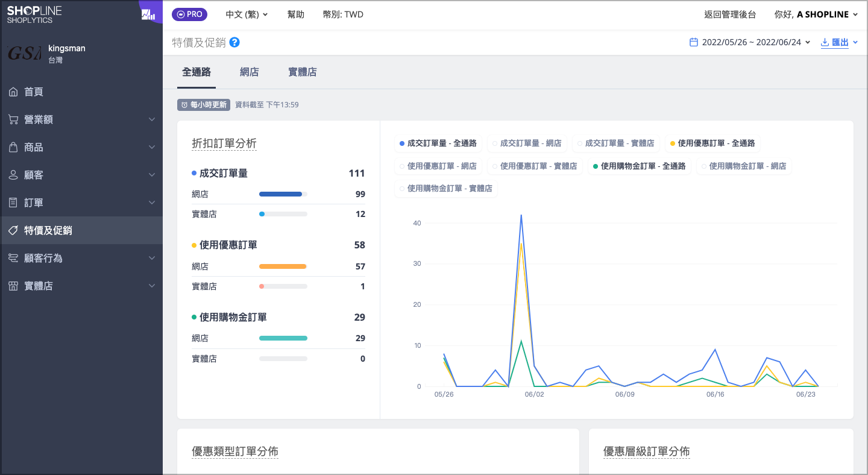This screenshot has height=475, width=868.
Task: Click the PRO plan badge
Action: pos(190,14)
